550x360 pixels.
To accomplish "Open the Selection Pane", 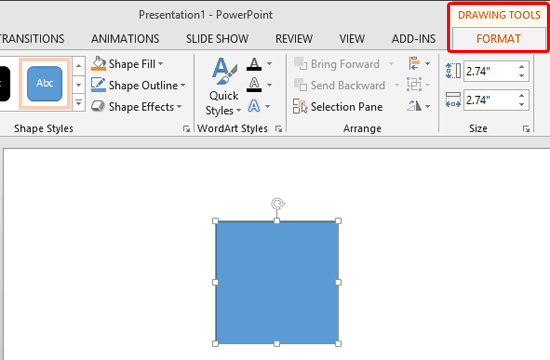I will (338, 107).
